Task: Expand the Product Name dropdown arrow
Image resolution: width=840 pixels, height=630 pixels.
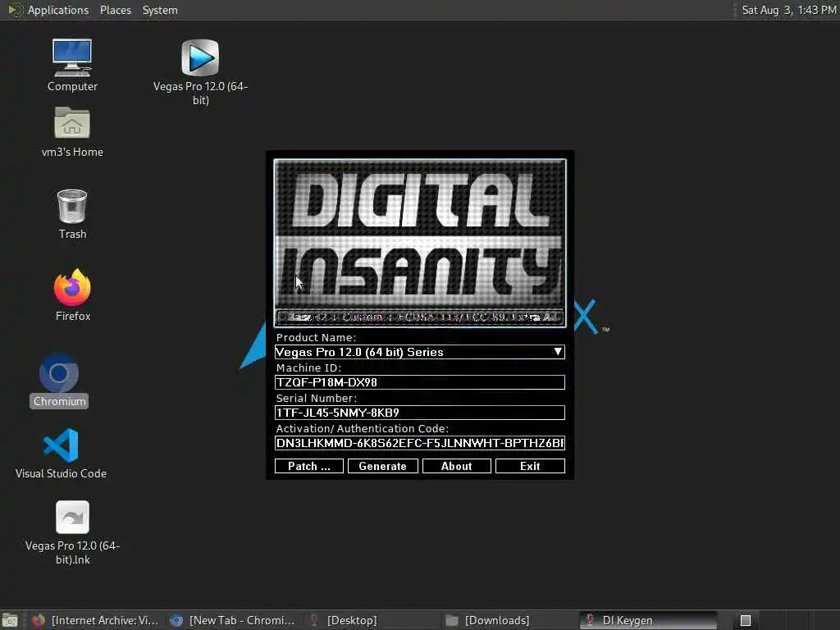Action: 558,351
